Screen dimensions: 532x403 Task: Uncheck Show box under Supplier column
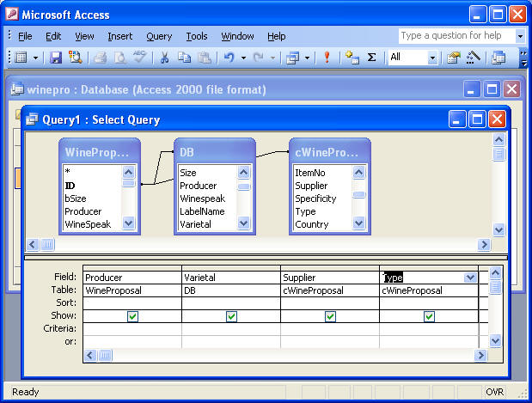(x=331, y=316)
